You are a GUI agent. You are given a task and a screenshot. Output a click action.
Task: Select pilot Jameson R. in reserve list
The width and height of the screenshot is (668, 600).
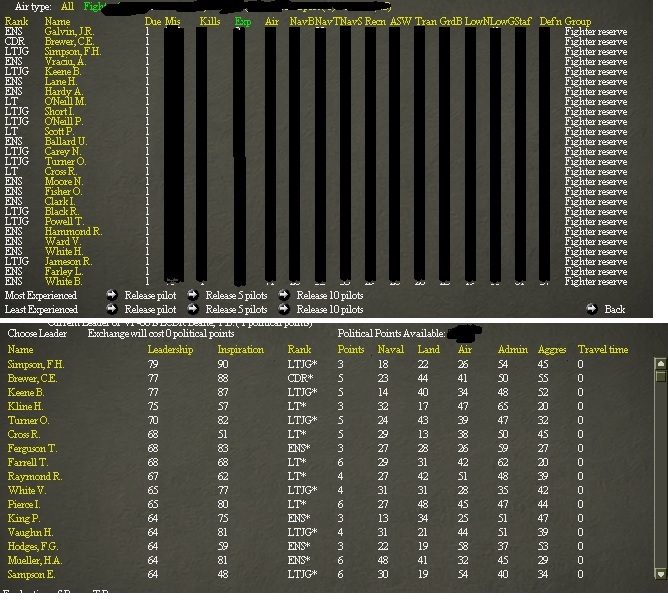[x=69, y=262]
